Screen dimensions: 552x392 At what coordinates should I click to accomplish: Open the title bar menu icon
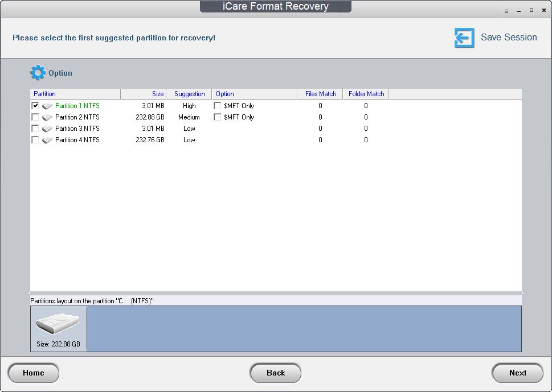click(x=506, y=11)
